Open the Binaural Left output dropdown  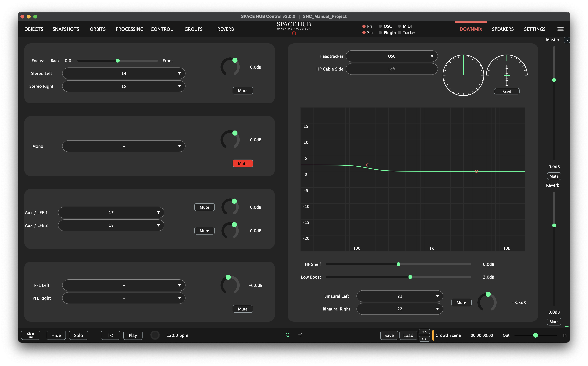point(399,296)
